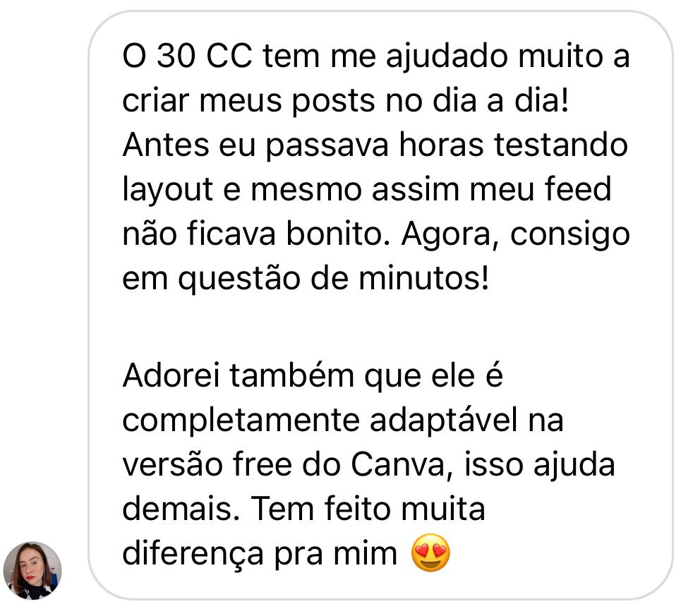This screenshot has width=693, height=616.
Task: Click the word "também" in the message
Action: click(292, 375)
